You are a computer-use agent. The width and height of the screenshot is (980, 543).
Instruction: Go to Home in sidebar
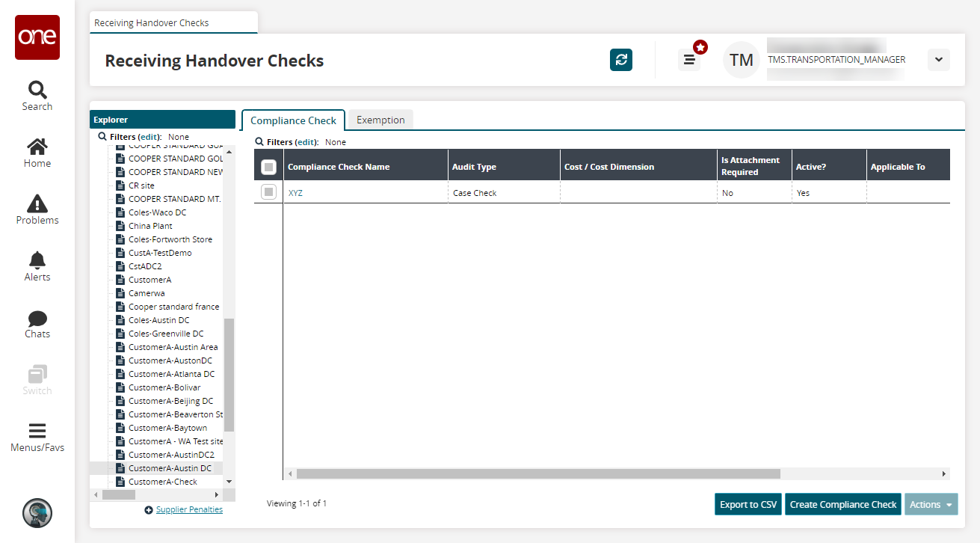[x=37, y=153]
